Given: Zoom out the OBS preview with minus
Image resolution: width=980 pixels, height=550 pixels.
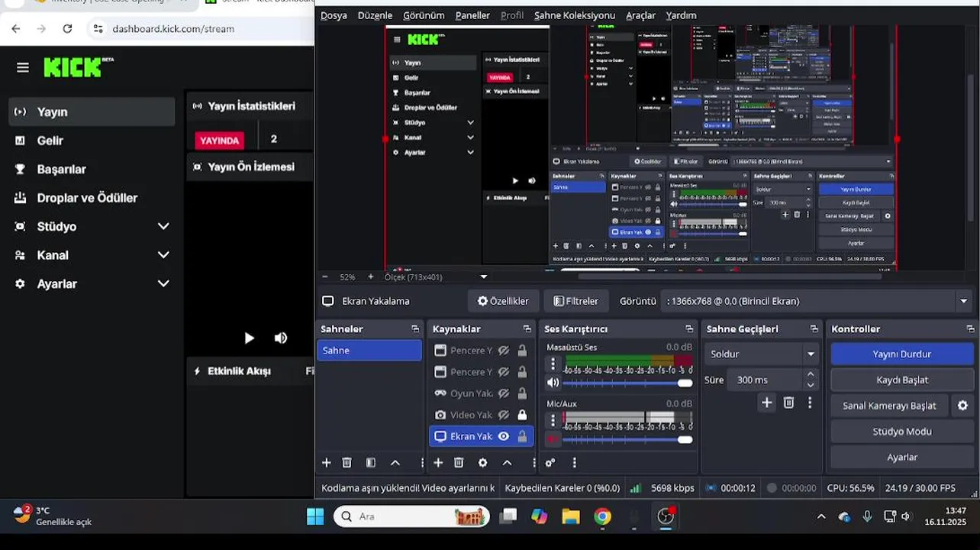Looking at the screenshot, I should click(x=325, y=277).
